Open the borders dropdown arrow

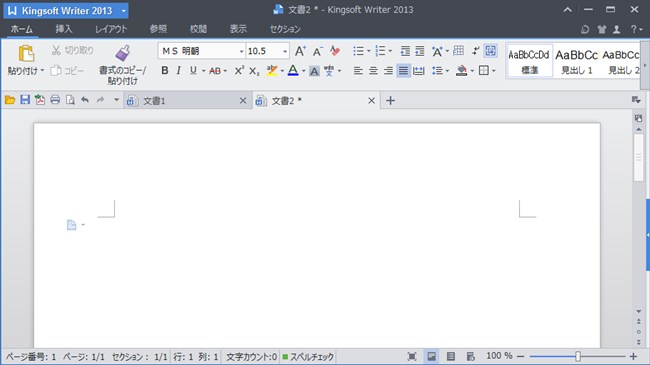[494, 71]
